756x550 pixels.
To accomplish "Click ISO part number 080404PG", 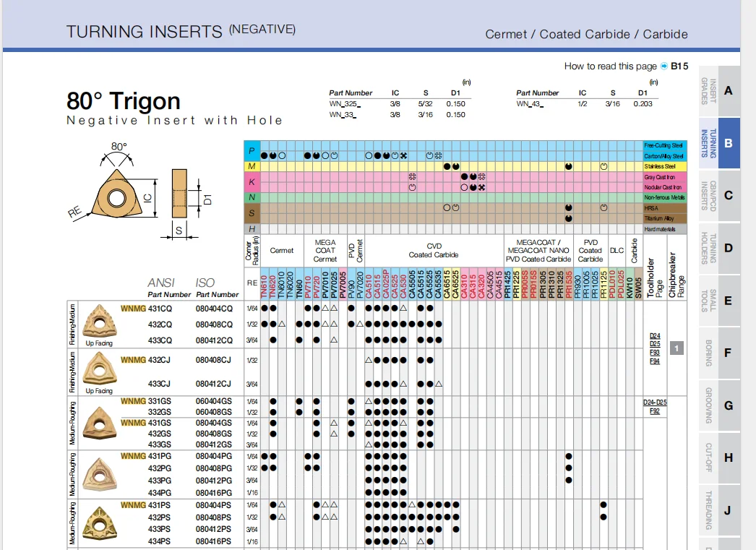I will [x=214, y=456].
